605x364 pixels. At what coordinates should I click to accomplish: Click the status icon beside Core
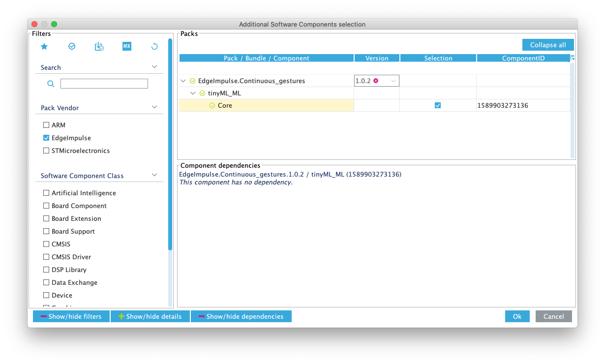[212, 105]
